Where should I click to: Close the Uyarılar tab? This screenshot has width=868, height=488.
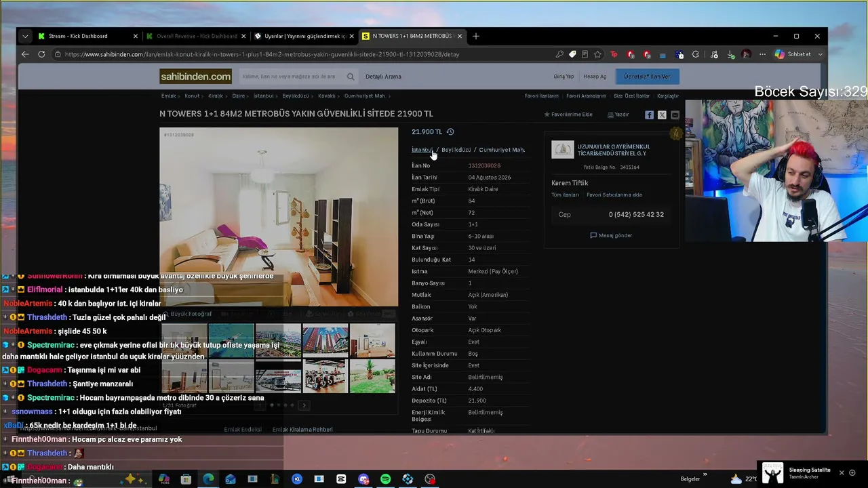point(352,36)
